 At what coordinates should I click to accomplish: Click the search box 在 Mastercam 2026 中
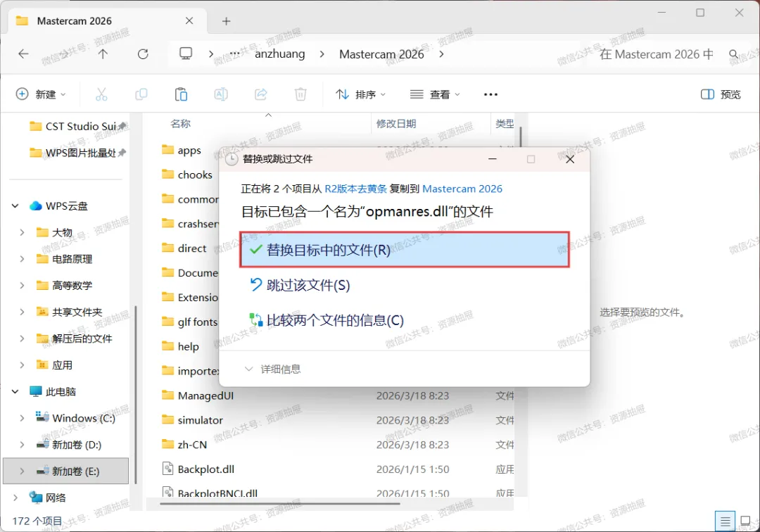pyautogui.click(x=657, y=53)
